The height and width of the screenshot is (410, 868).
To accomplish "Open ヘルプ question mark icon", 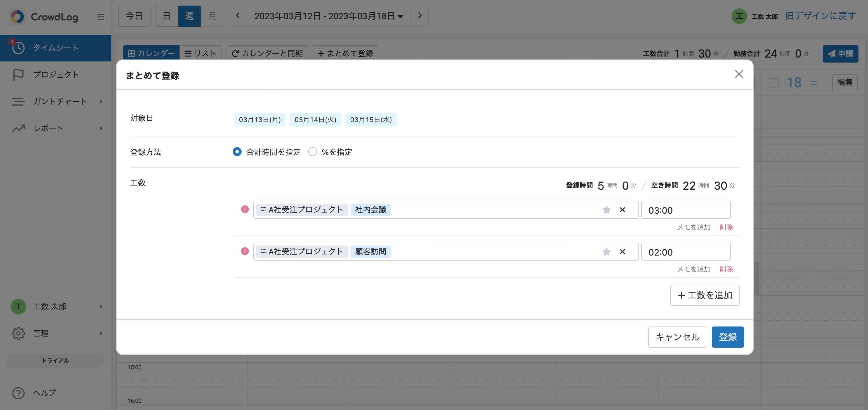I will (18, 393).
